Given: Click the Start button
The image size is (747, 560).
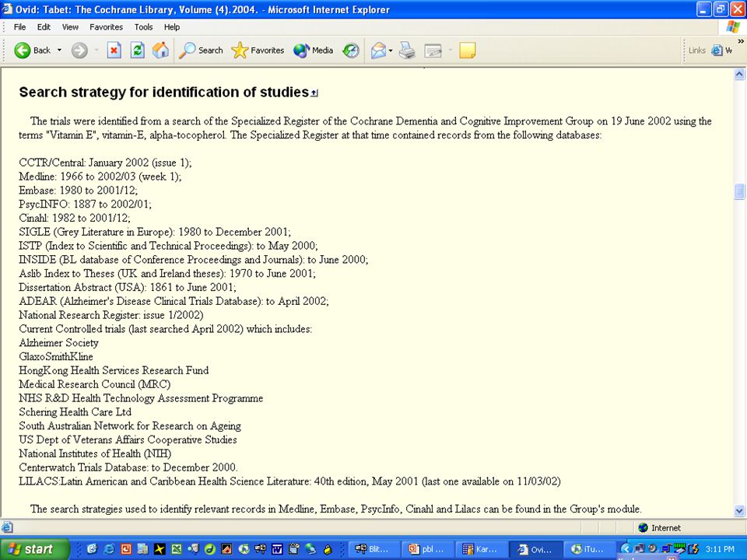Looking at the screenshot, I should pyautogui.click(x=35, y=549).
